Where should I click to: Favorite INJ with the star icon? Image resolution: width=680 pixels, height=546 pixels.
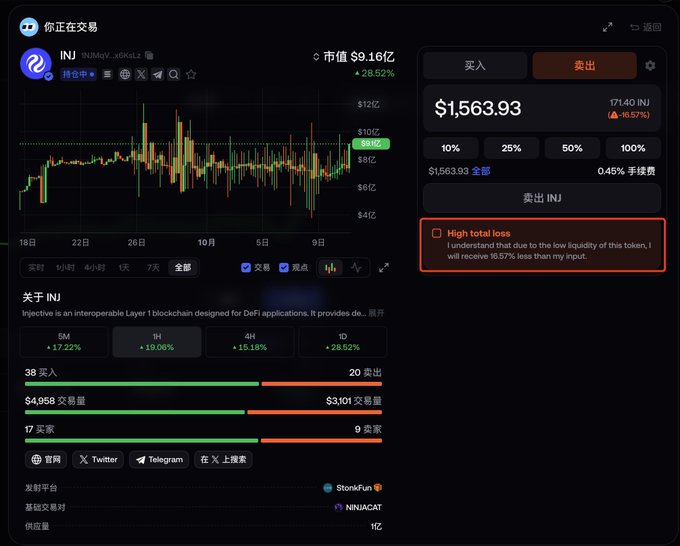coord(191,75)
